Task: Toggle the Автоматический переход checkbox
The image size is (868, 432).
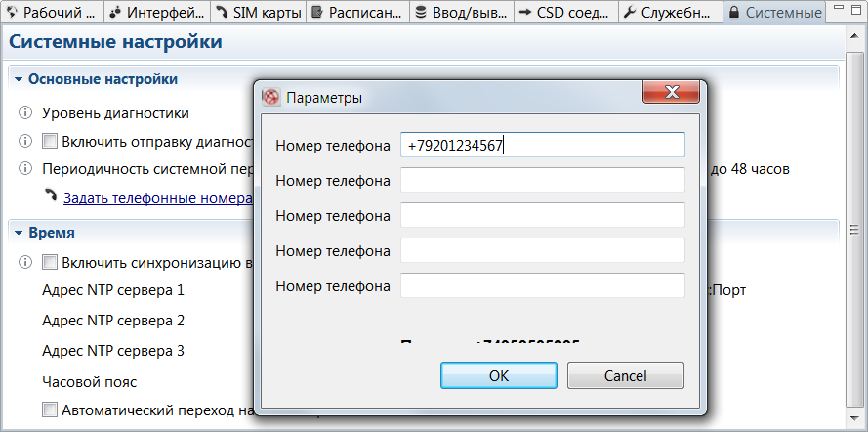Action: [x=50, y=410]
